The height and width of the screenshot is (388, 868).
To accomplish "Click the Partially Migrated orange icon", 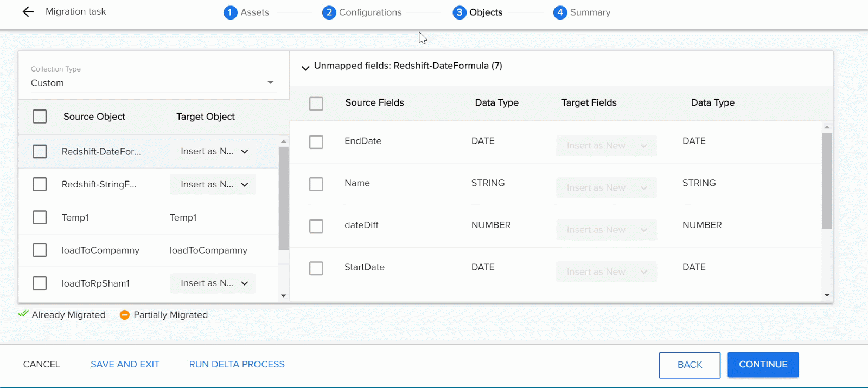I will click(x=125, y=315).
